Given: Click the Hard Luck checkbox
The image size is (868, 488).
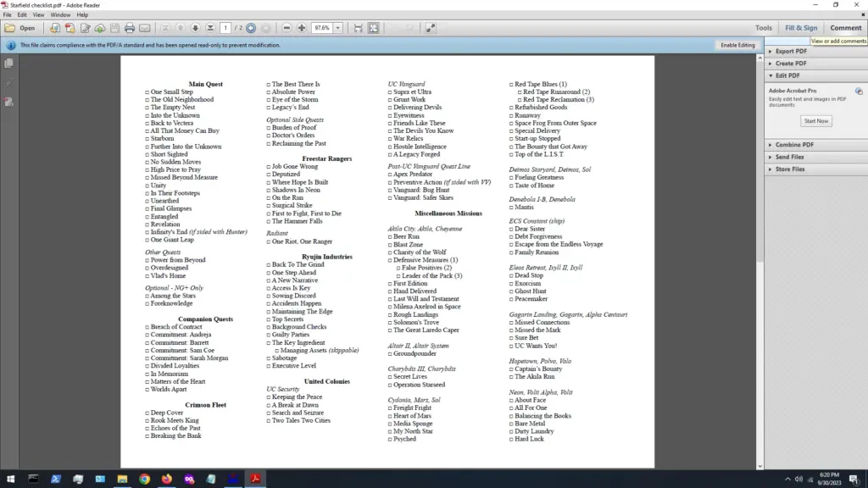Looking at the screenshot, I should [511, 440].
